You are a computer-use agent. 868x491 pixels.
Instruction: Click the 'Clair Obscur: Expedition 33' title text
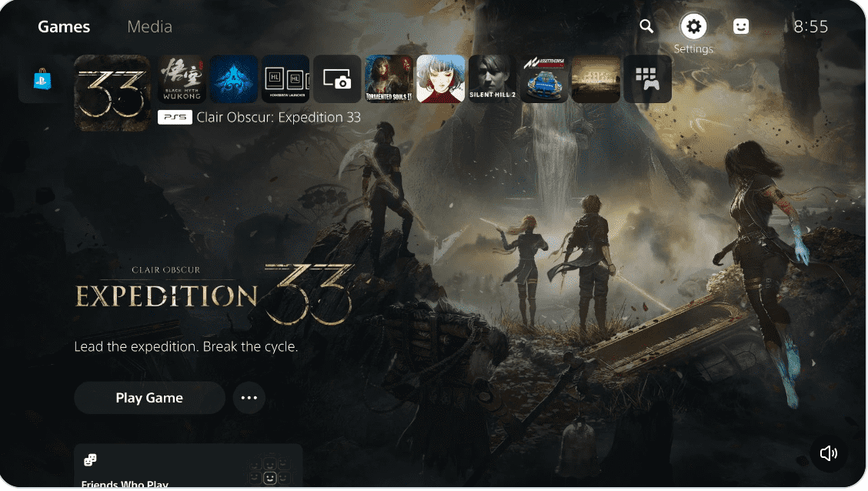point(279,117)
